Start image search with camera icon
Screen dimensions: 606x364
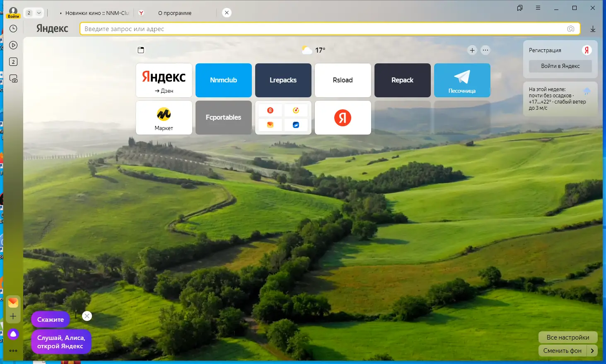[x=571, y=29]
